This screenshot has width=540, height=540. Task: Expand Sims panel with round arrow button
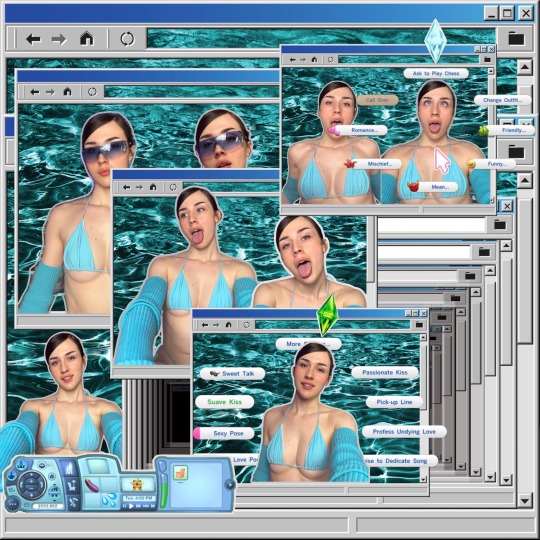click(230, 485)
